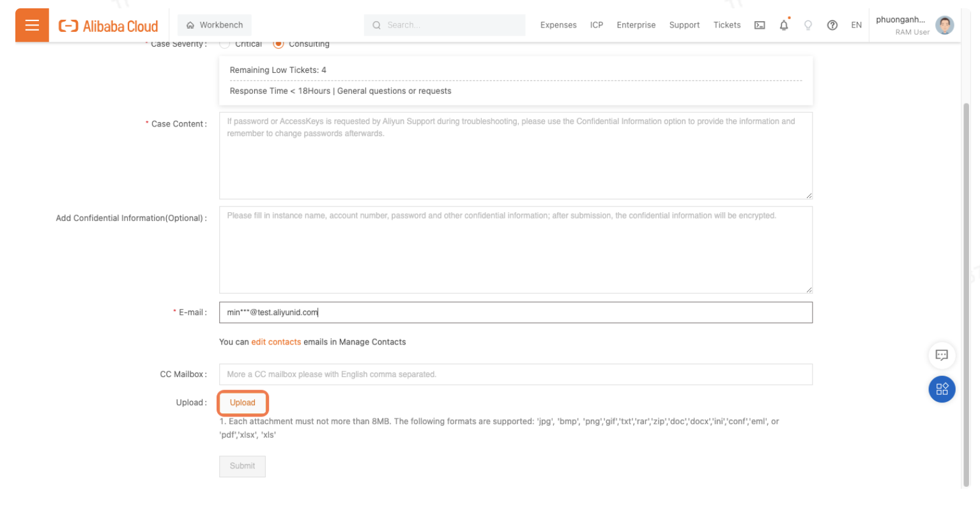Open the notifications bell
The width and height of the screenshot is (980, 515).
(x=784, y=25)
